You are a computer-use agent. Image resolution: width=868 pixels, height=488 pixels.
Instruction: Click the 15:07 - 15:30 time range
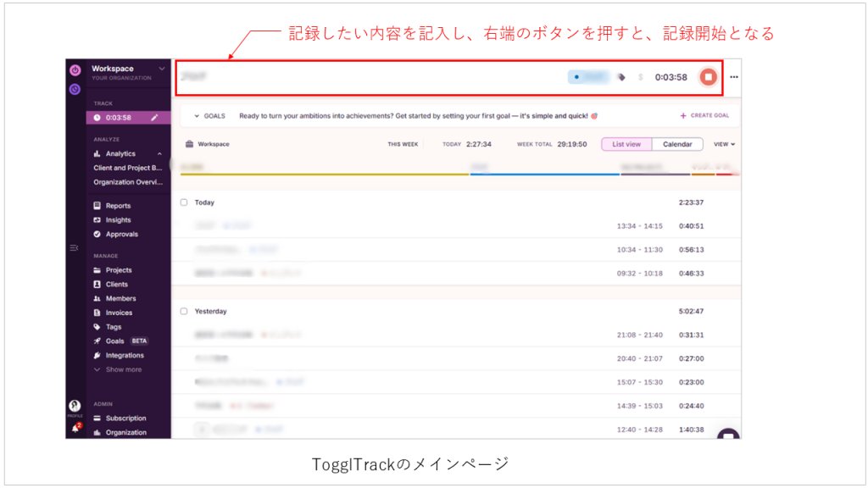tap(639, 382)
